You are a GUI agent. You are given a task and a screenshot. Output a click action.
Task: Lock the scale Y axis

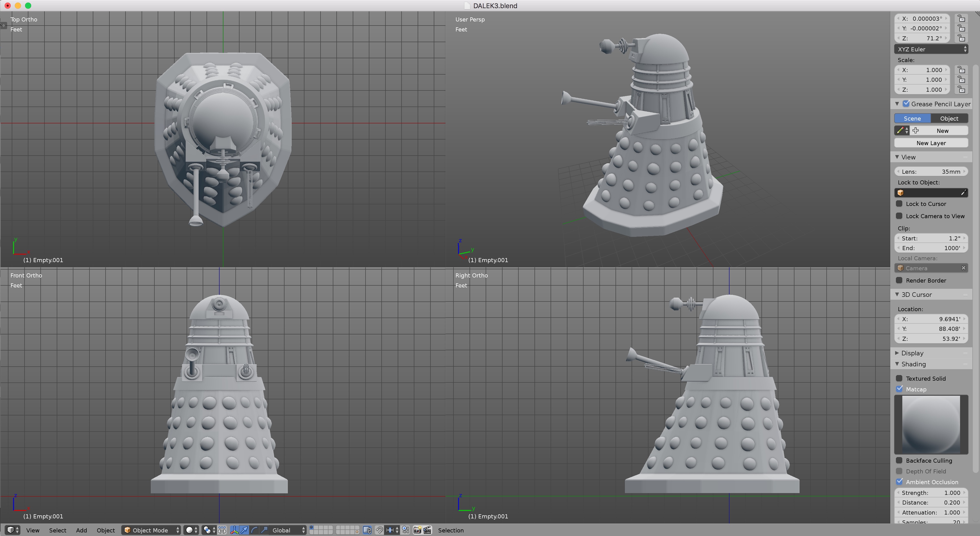click(x=961, y=79)
